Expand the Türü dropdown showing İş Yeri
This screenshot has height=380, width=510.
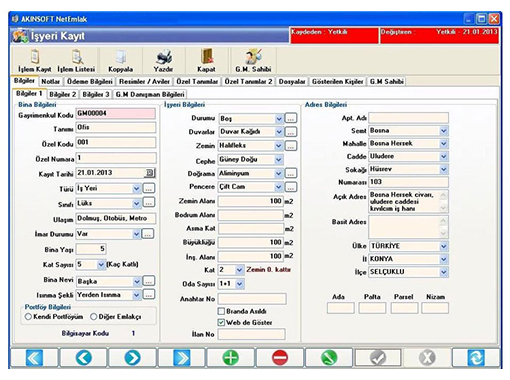(136, 188)
